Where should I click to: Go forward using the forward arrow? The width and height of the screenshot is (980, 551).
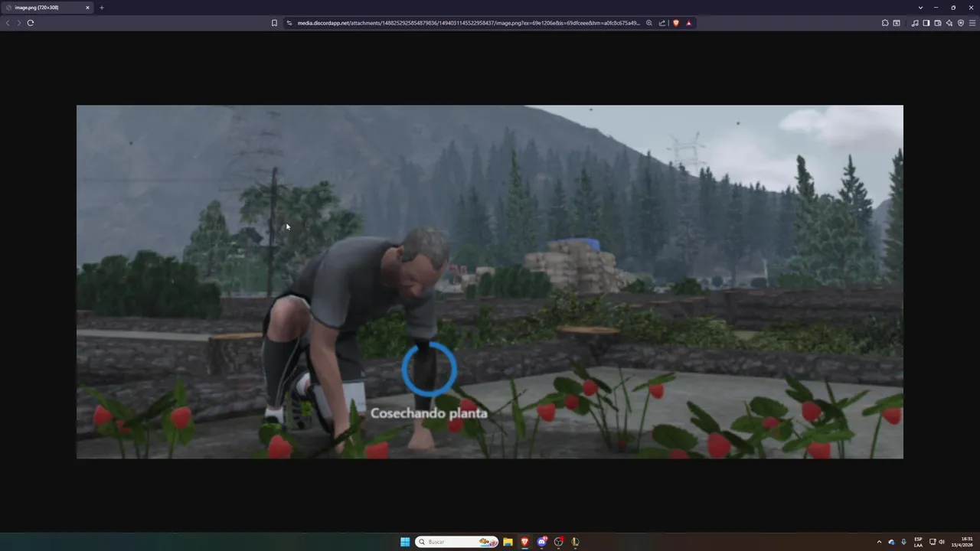[x=19, y=23]
